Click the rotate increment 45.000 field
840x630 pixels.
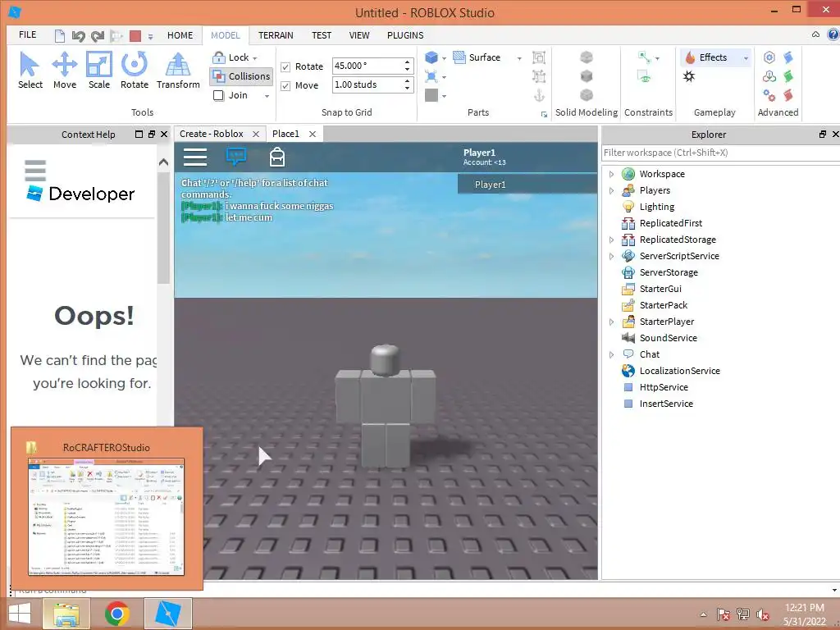367,66
